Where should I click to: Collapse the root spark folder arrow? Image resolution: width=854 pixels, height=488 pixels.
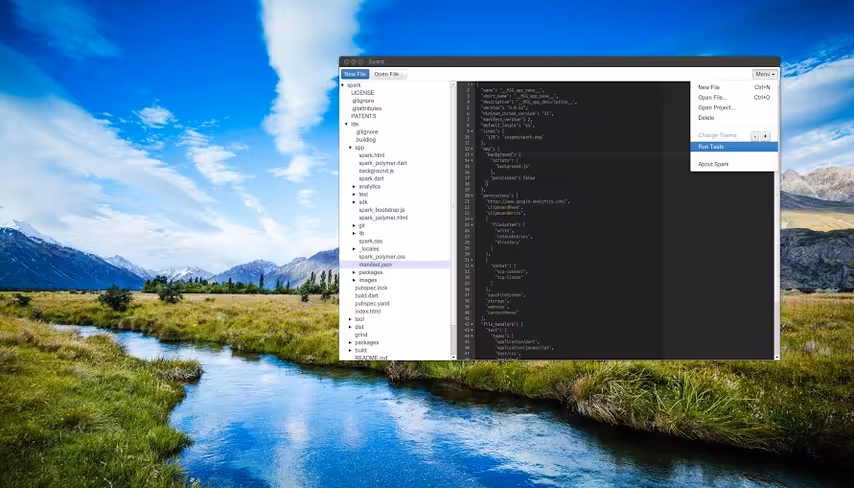click(343, 86)
